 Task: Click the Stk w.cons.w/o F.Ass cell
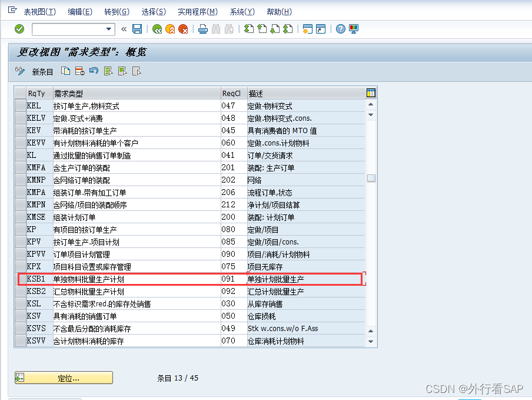306,328
